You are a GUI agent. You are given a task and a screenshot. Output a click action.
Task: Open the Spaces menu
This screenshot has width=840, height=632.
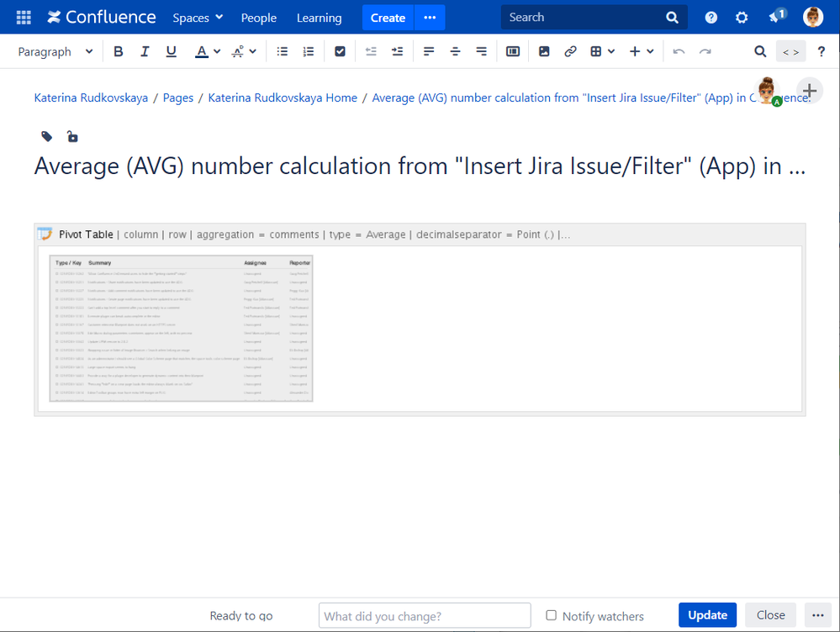click(198, 18)
